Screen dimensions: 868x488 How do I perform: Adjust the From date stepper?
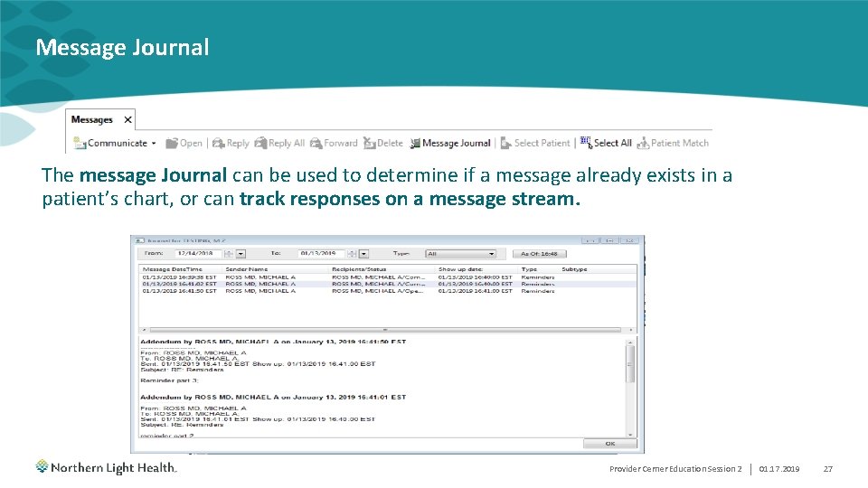click(228, 254)
